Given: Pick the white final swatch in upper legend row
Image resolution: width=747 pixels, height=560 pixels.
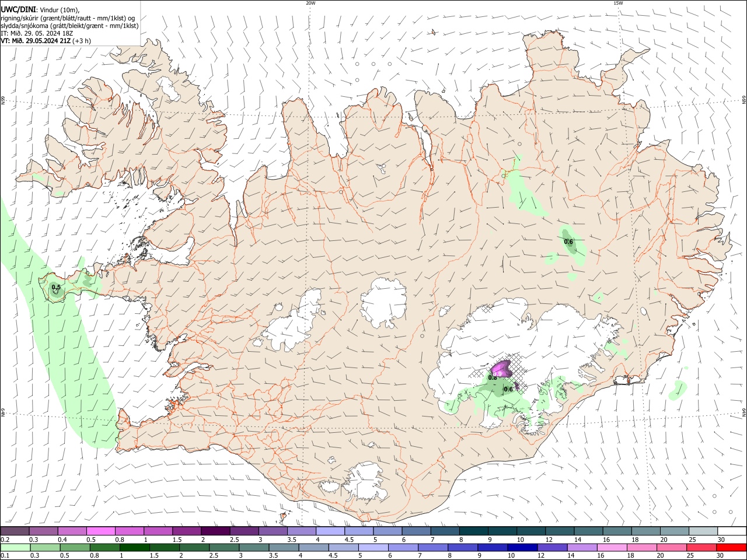Looking at the screenshot, I should pyautogui.click(x=732, y=531).
